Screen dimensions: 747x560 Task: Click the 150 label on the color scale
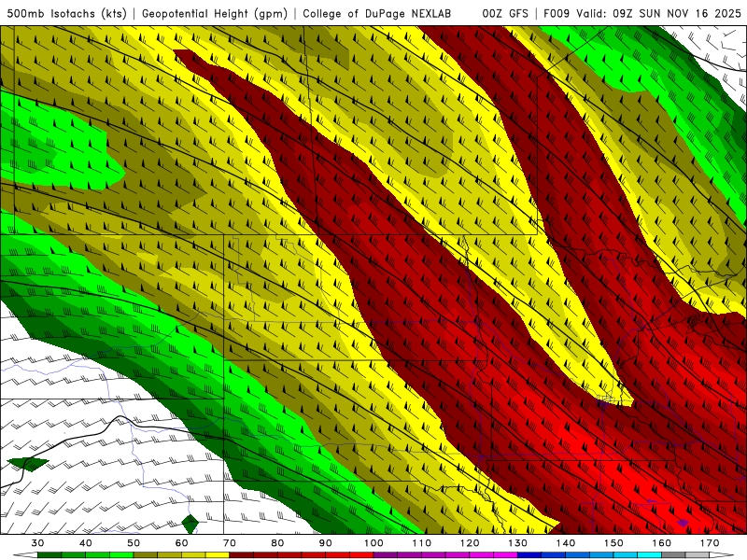(613, 543)
